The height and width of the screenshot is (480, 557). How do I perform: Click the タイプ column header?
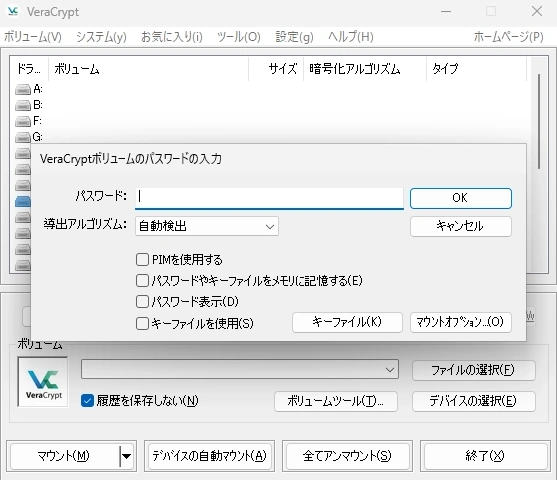click(476, 69)
